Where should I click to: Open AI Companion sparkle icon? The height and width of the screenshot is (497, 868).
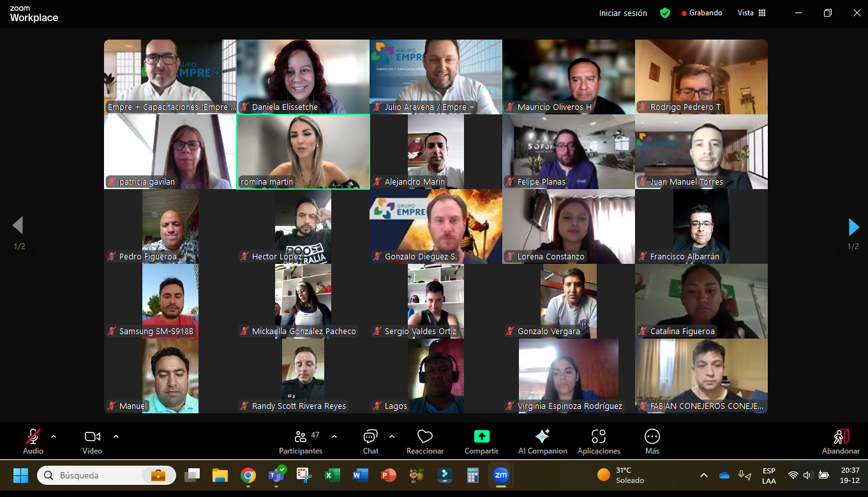(x=542, y=437)
